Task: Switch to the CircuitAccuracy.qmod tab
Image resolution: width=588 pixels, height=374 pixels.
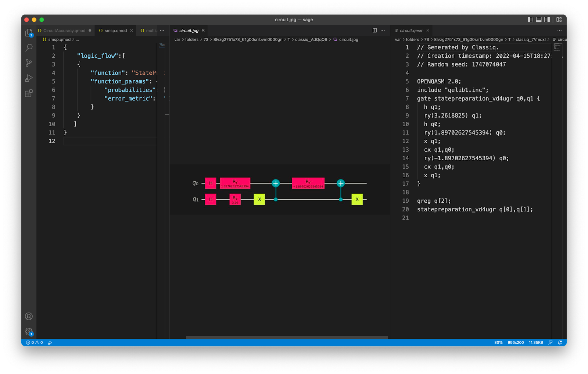Action: pyautogui.click(x=64, y=31)
